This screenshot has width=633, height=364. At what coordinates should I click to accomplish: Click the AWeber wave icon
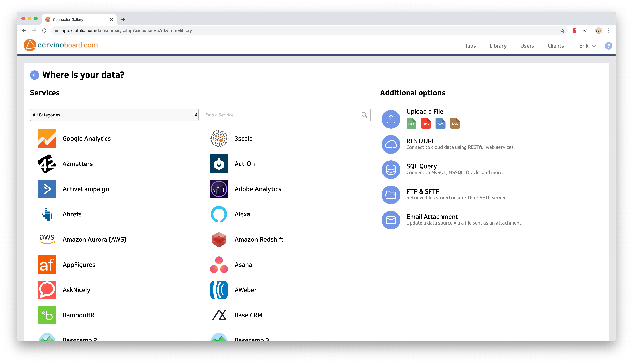pyautogui.click(x=219, y=290)
